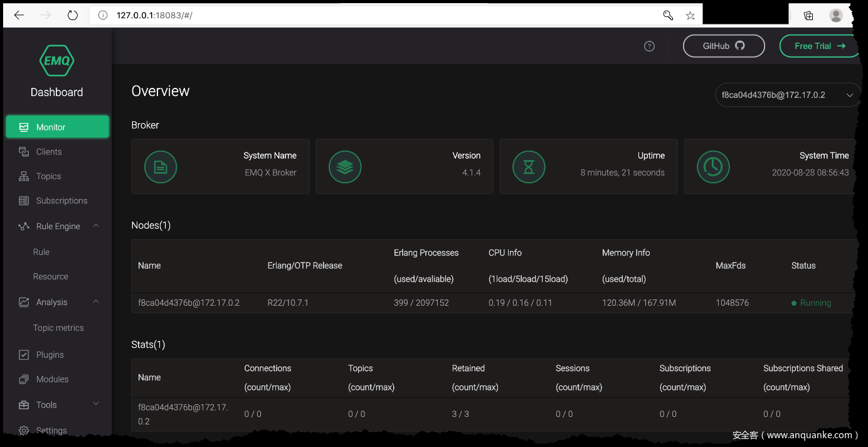Open Topic metrics submenu item
Image resolution: width=868 pixels, height=447 pixels.
point(58,328)
